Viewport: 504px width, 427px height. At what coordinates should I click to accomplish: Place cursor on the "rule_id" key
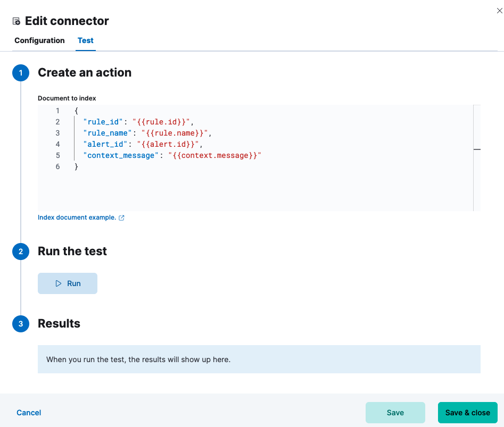click(x=103, y=122)
